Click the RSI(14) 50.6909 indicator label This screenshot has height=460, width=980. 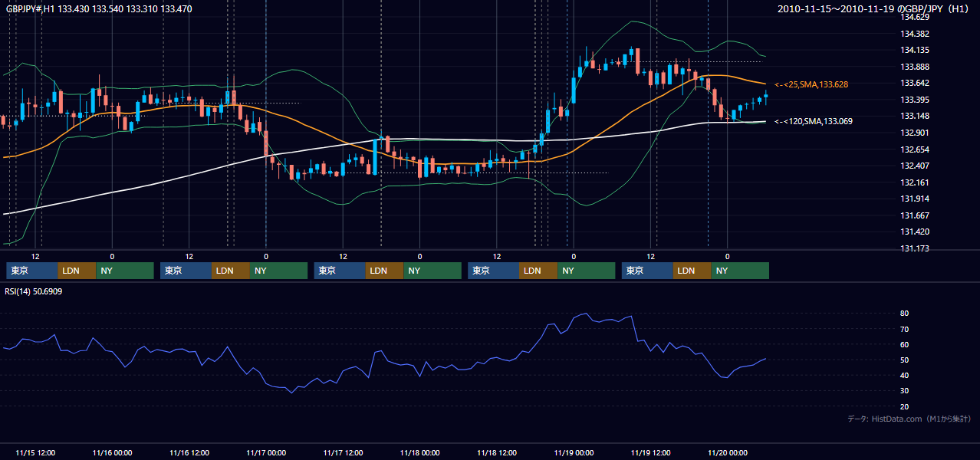tap(34, 291)
